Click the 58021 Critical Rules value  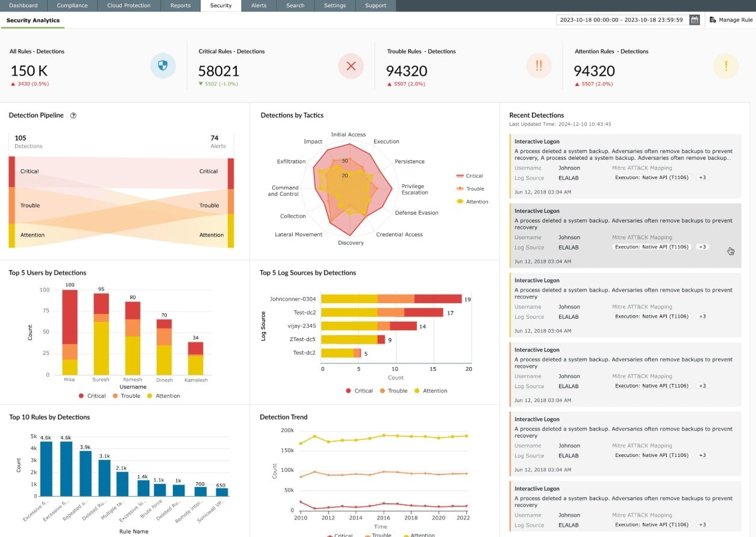pyautogui.click(x=219, y=71)
